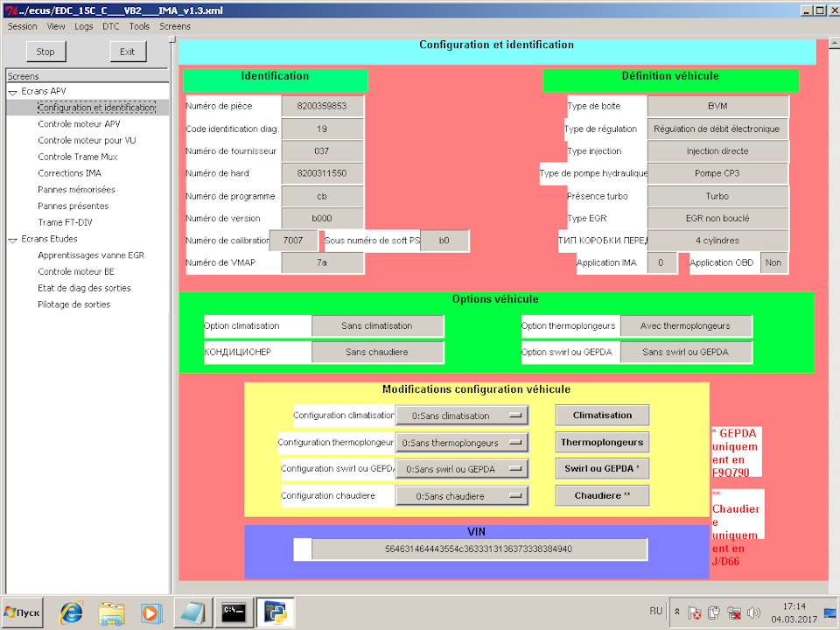
Task: Show hidden tray icons arrow
Action: point(677,612)
